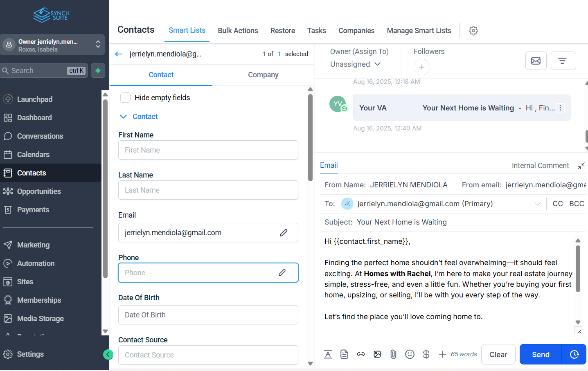Screen dimensions: 588x371
Task: Toggle the Hide empty fields checkbox
Action: 126,98
